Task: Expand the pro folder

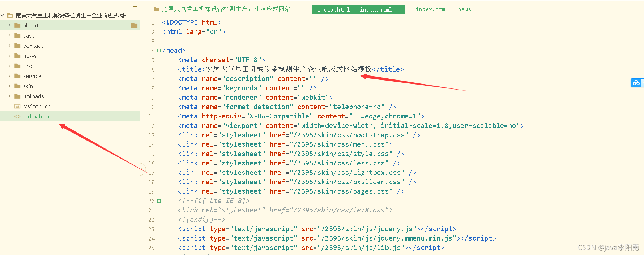Action: click(9, 66)
